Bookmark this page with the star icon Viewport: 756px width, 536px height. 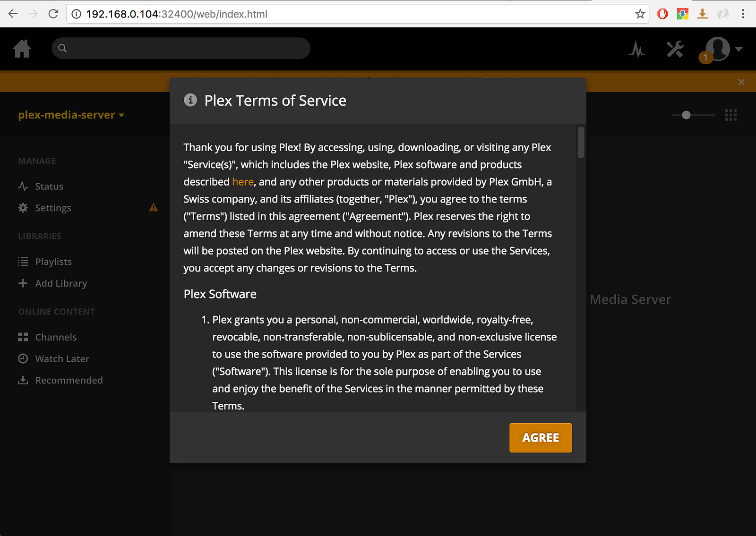(x=640, y=14)
